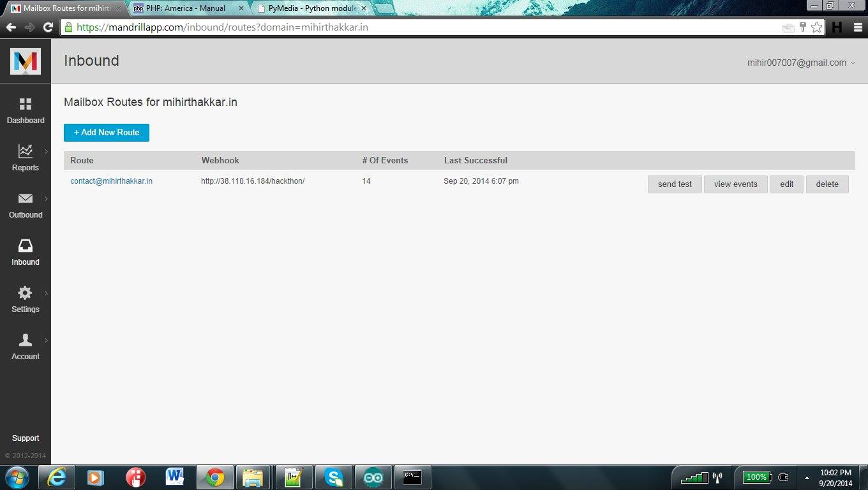Click the network signal bars tray icon
Image resolution: width=868 pixels, height=490 pixels.
coord(694,477)
